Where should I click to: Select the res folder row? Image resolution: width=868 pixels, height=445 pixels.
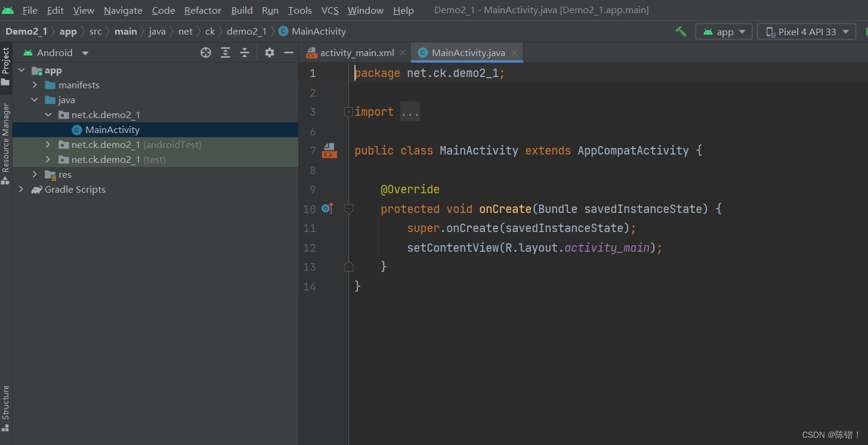tap(155, 175)
